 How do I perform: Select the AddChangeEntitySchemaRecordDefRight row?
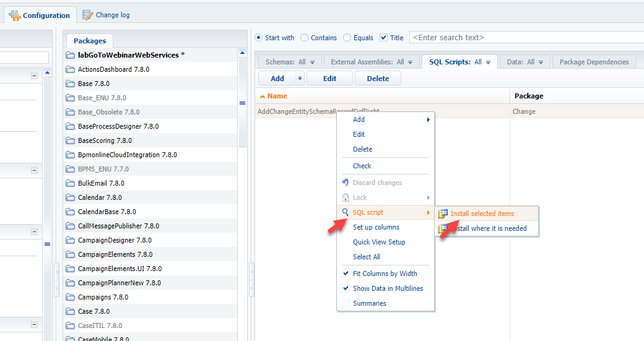pyautogui.click(x=450, y=111)
